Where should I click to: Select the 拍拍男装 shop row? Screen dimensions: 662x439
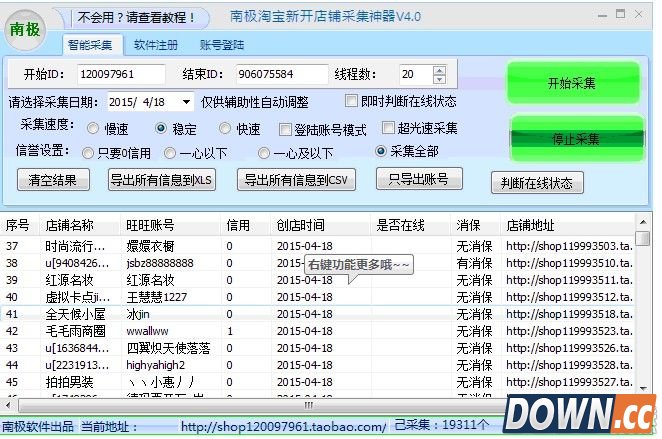click(317, 382)
